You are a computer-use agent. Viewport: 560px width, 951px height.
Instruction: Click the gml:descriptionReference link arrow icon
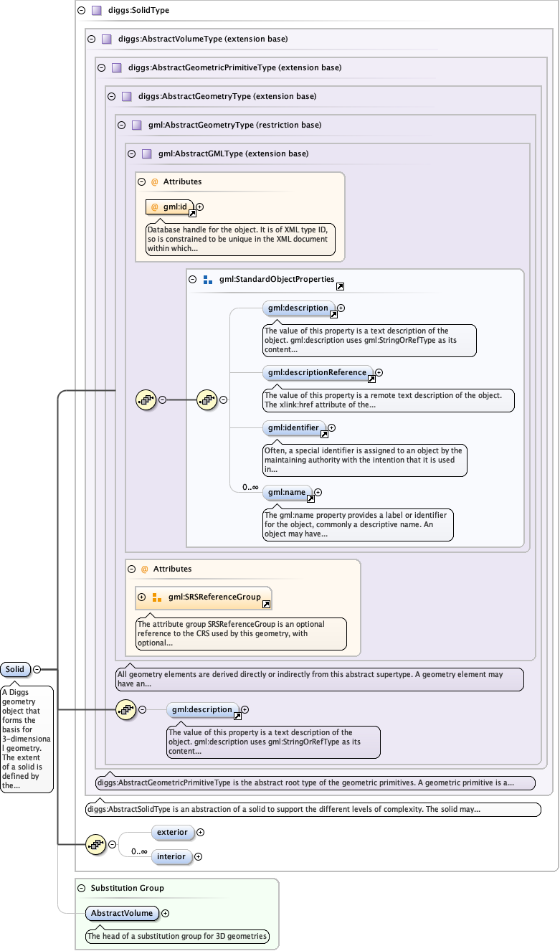click(371, 379)
